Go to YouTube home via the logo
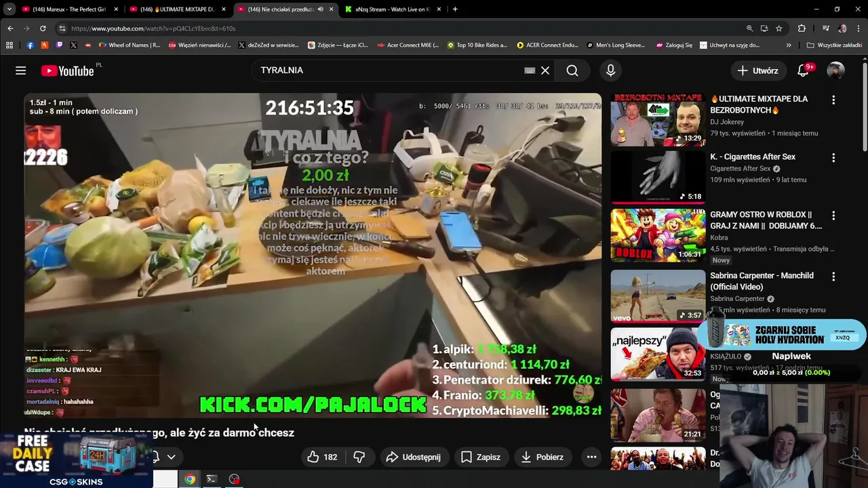Screen dimensions: 868x488 (x=67, y=70)
